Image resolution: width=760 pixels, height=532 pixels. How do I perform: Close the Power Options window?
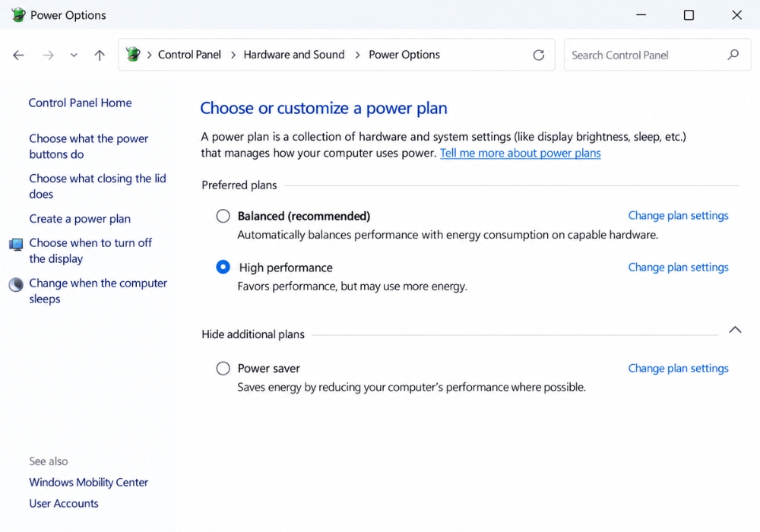[736, 15]
